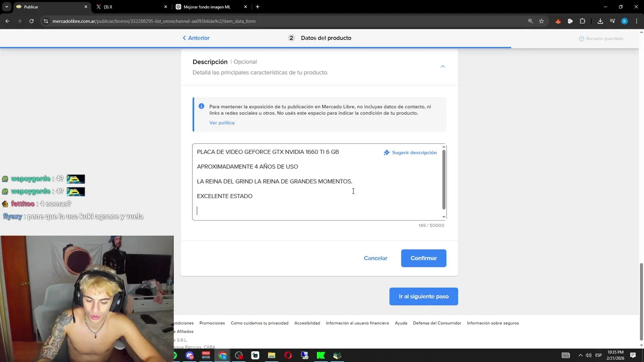Image resolution: width=644 pixels, height=362 pixels.
Task: Open the Extensions puzzle menu
Action: pyautogui.click(x=583, y=21)
